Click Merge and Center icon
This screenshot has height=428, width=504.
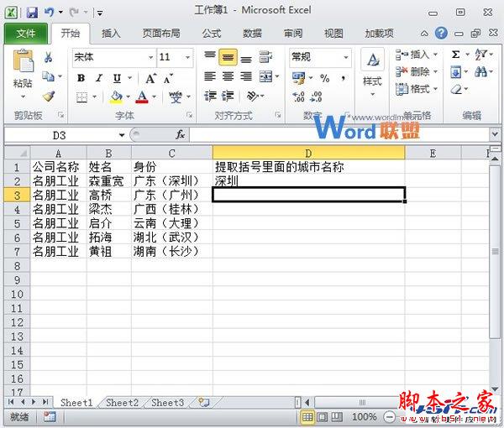[265, 76]
